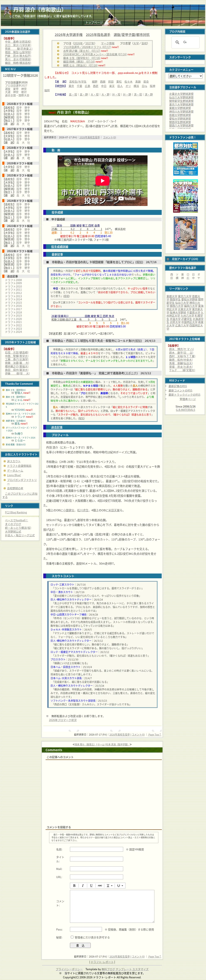Click the 阪神 link in the 球団別 row

click(x=152, y=86)
